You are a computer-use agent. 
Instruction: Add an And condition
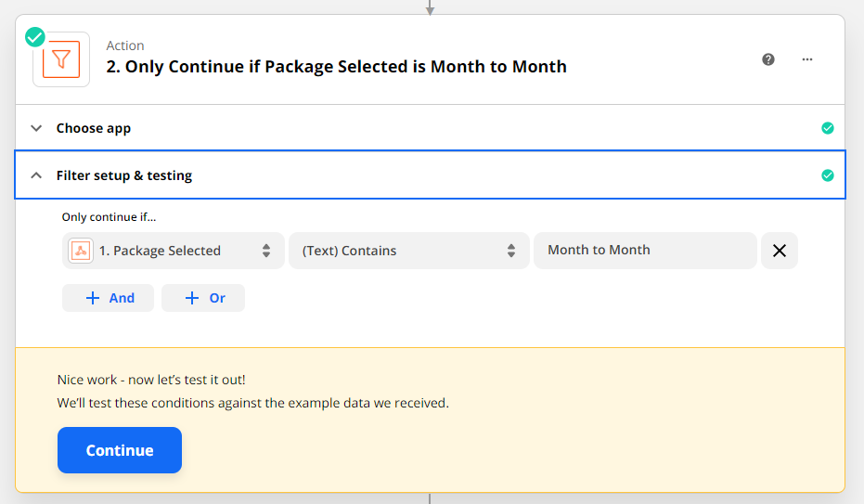[x=109, y=298]
